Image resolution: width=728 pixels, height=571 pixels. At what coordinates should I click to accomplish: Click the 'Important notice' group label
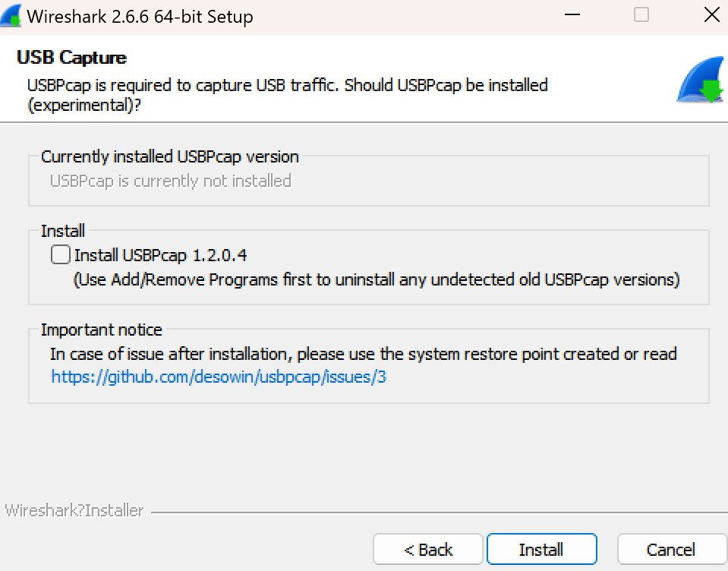pyautogui.click(x=101, y=330)
